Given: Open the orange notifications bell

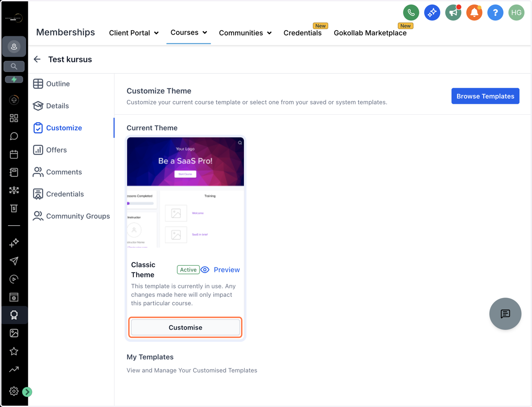Looking at the screenshot, I should click(x=474, y=12).
